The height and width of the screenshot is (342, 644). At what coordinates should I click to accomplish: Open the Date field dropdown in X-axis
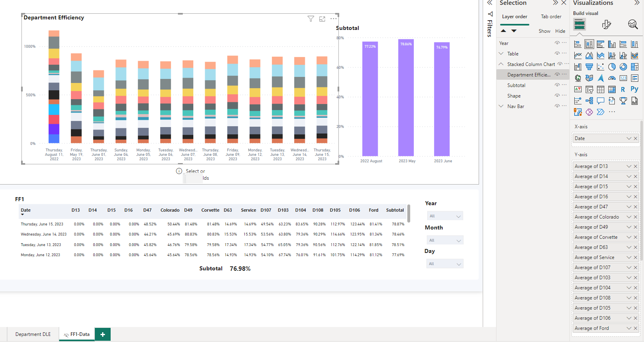[x=629, y=138]
